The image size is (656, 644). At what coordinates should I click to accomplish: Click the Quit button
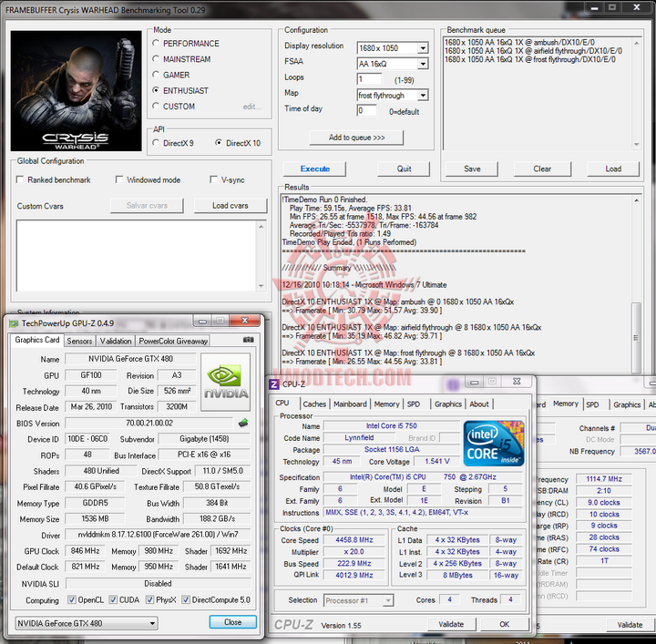404,169
